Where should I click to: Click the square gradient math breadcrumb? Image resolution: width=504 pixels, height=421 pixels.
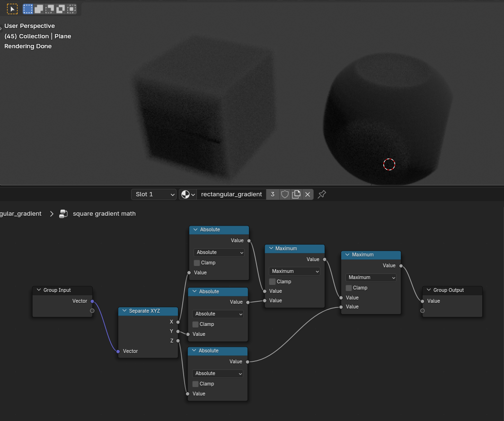point(104,214)
